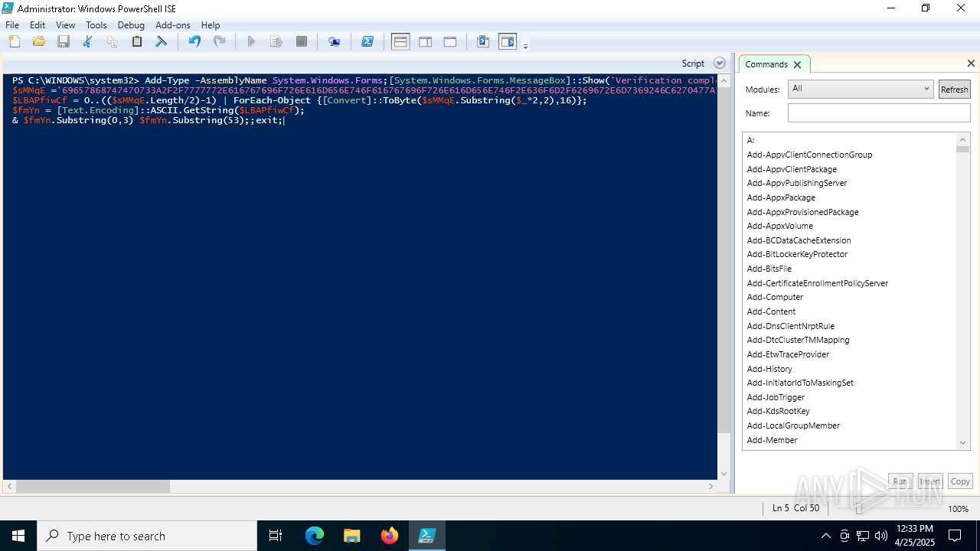Launch Firefox from taskbar

[x=390, y=536]
